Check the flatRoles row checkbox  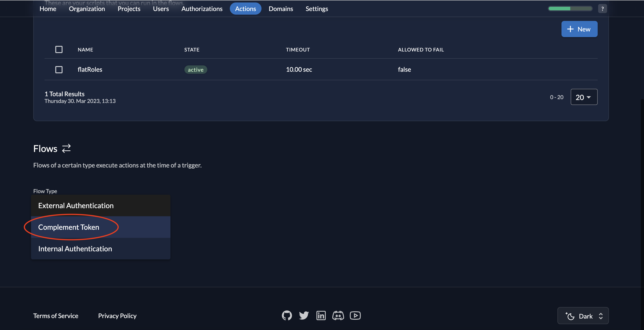59,69
